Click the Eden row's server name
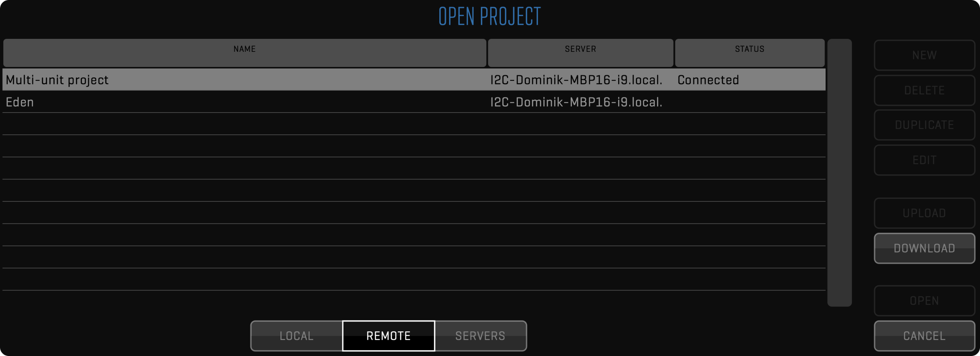Image resolution: width=980 pixels, height=356 pixels. tap(576, 102)
